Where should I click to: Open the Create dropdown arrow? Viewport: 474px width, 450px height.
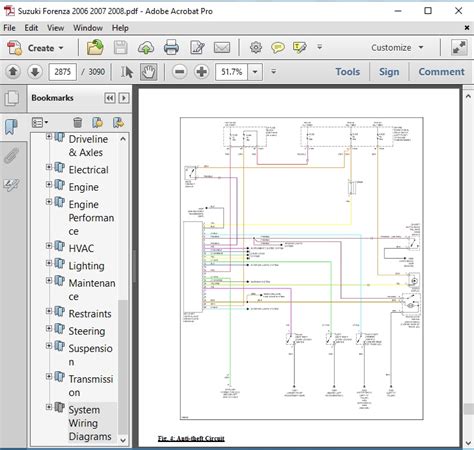pyautogui.click(x=61, y=48)
